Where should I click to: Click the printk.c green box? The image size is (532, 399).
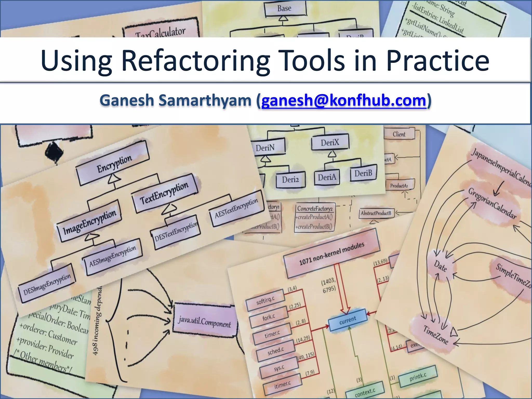pos(418,377)
